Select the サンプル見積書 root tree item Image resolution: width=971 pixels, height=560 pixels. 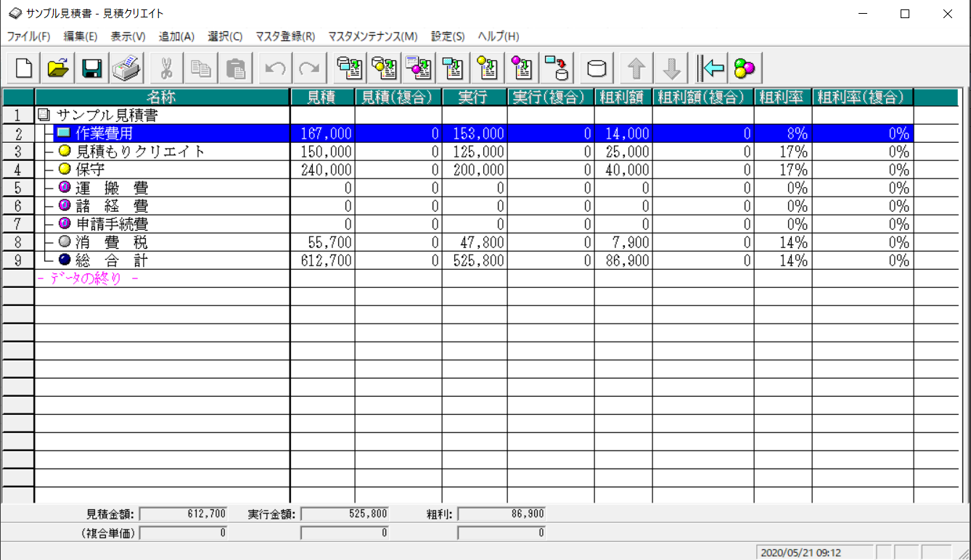click(x=107, y=115)
